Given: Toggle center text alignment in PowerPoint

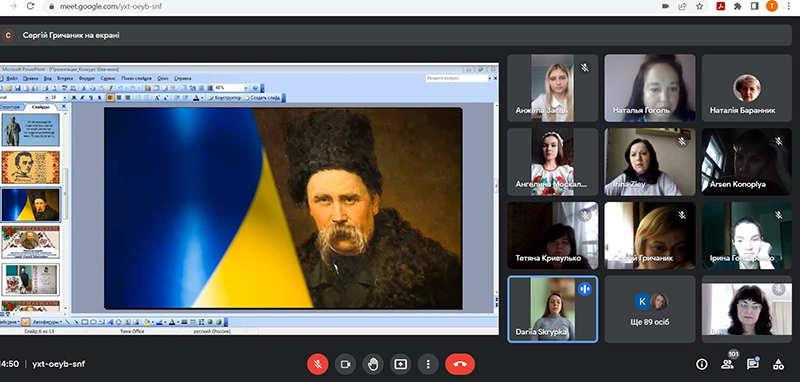Looking at the screenshot, I should [x=119, y=97].
